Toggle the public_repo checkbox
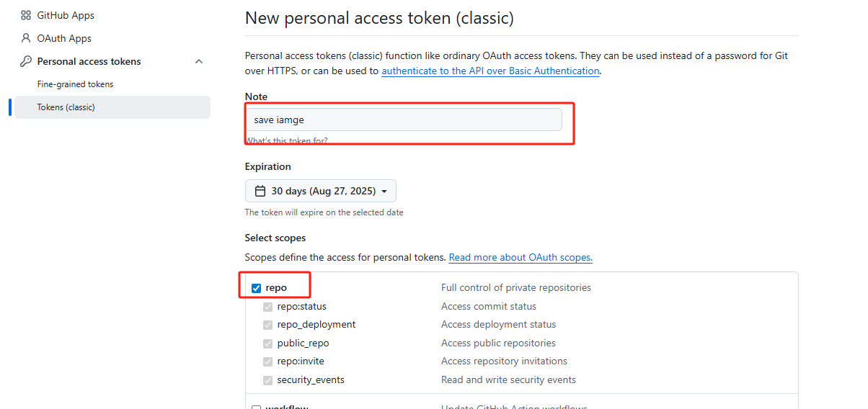 coord(268,343)
